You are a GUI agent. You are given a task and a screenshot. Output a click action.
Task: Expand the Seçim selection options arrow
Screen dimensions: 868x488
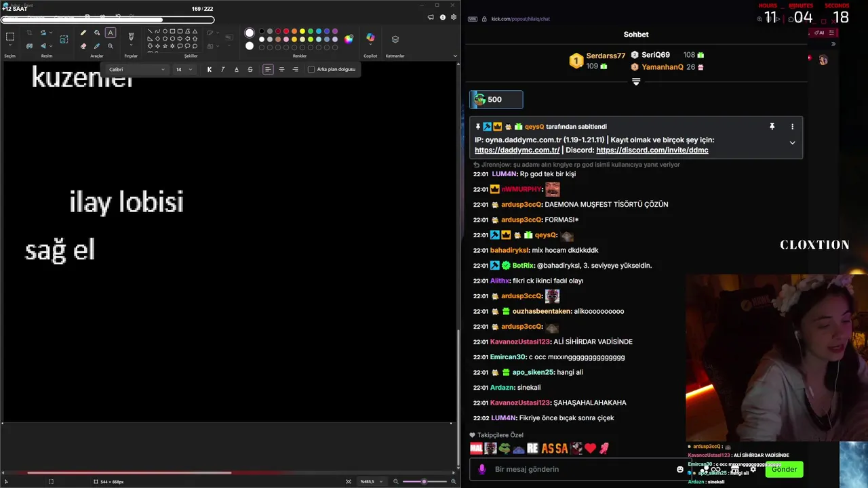pos(10,46)
